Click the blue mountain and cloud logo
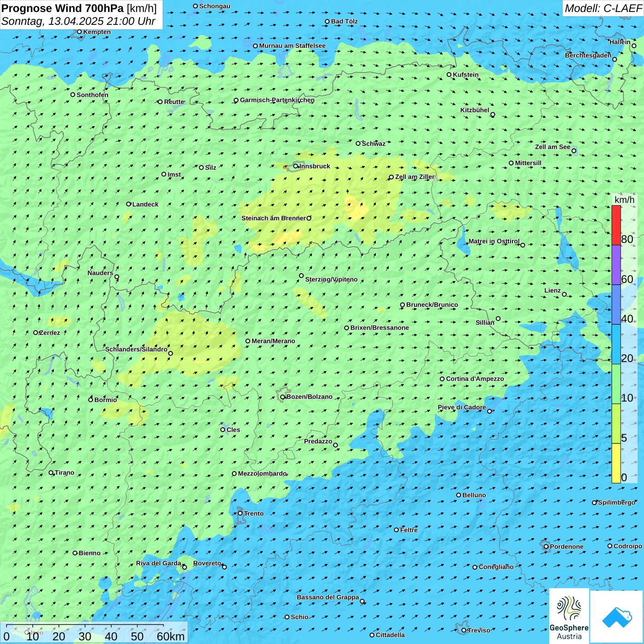Screen dimensions: 644x644 (x=616, y=617)
